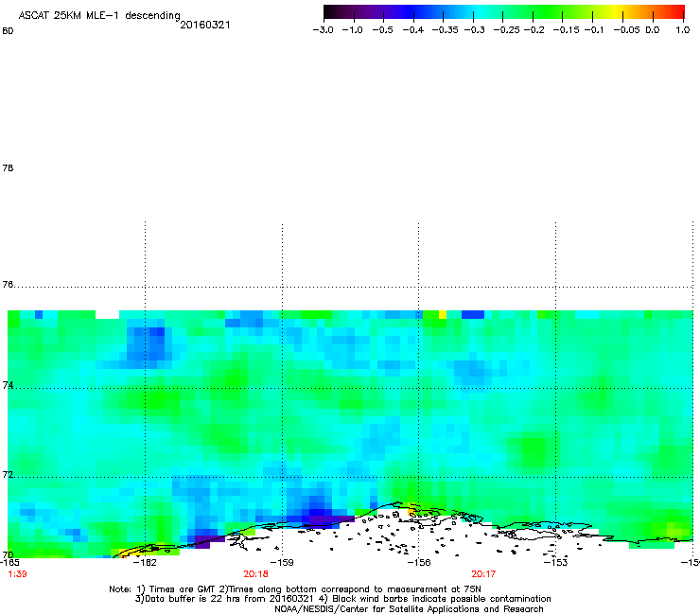Click the yellow data cell near 76N
The width and height of the screenshot is (700, 615).
coord(443,314)
